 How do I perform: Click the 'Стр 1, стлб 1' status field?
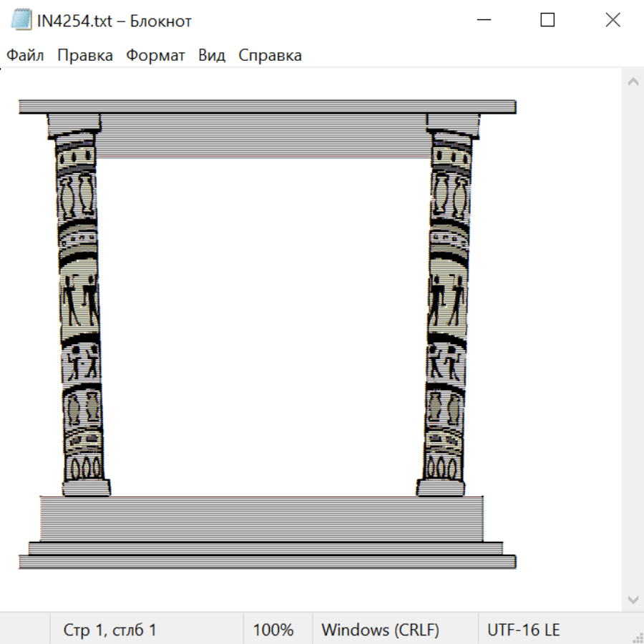(110, 630)
